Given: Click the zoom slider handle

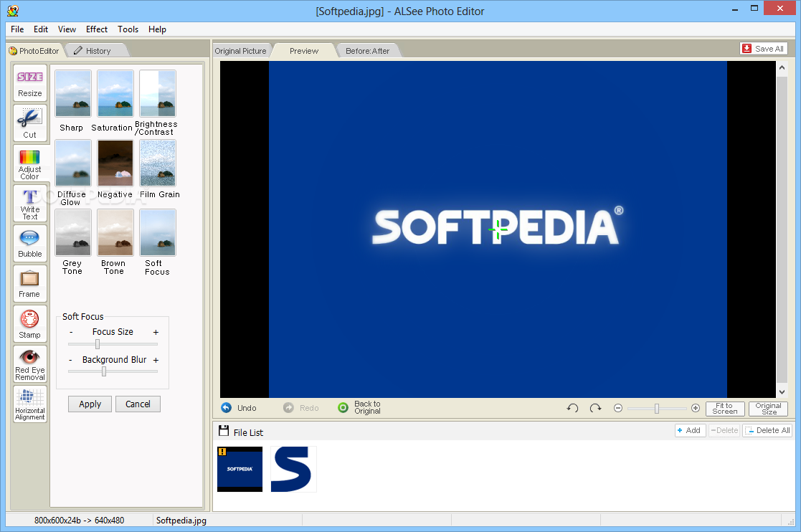Looking at the screenshot, I should pyautogui.click(x=657, y=409).
